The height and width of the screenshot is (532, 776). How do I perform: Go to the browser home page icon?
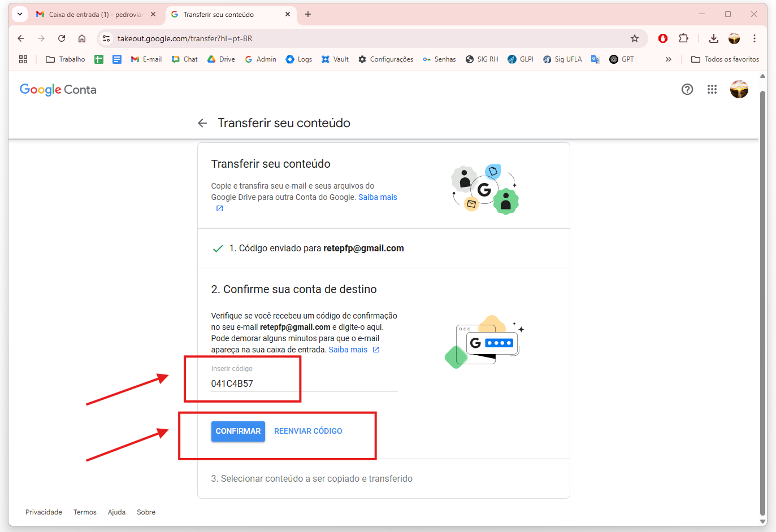click(x=82, y=38)
